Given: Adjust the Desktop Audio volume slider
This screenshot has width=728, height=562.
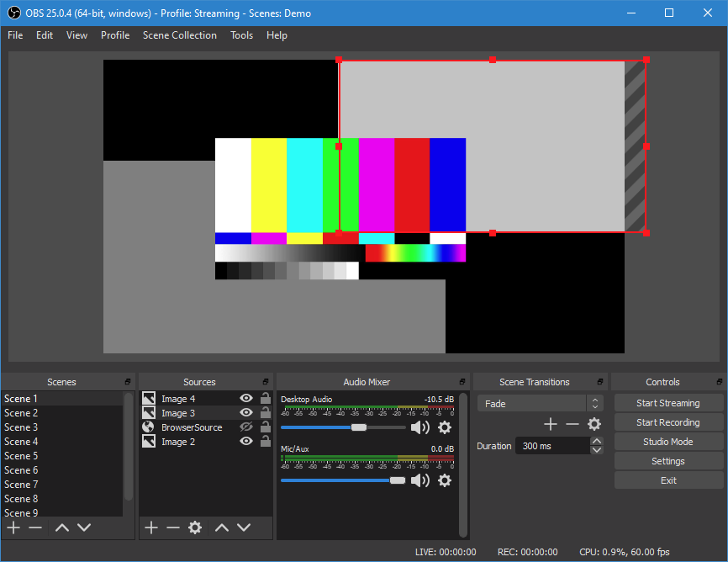Looking at the screenshot, I should tap(357, 427).
